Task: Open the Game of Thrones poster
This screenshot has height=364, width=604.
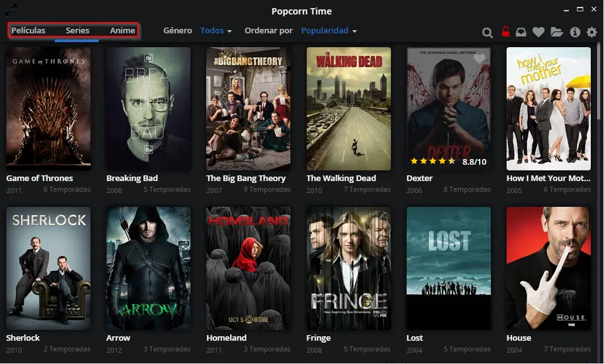Action: (x=48, y=109)
